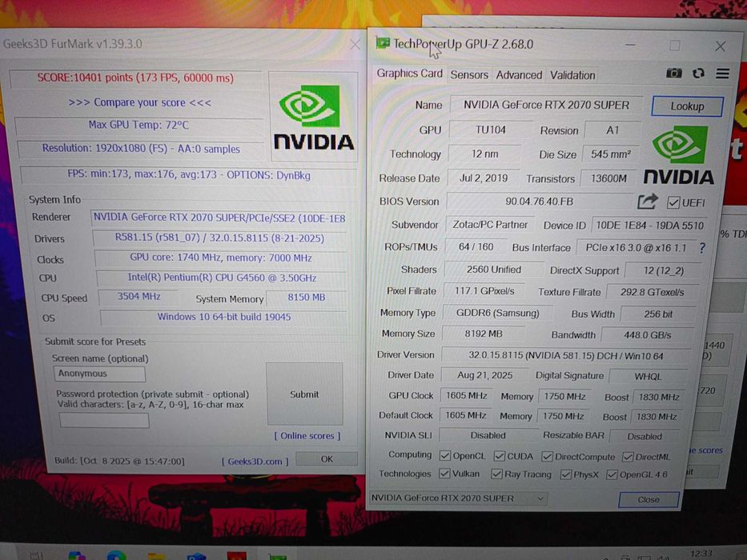The width and height of the screenshot is (747, 560).
Task: Click the Driver Version 32.0.15.8115 field
Action: [565, 355]
